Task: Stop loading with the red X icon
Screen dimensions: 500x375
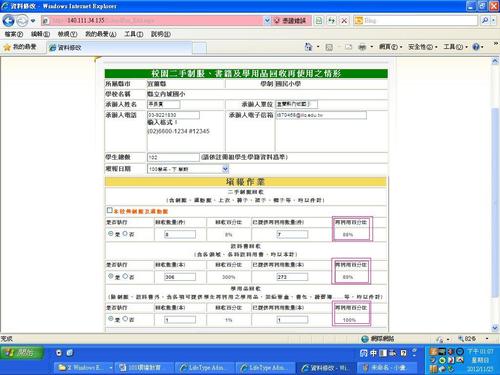Action: (x=344, y=21)
